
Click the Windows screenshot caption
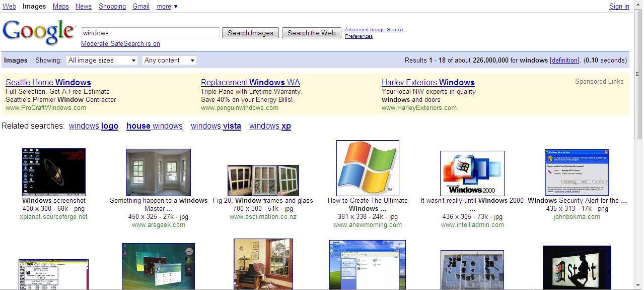point(54,201)
